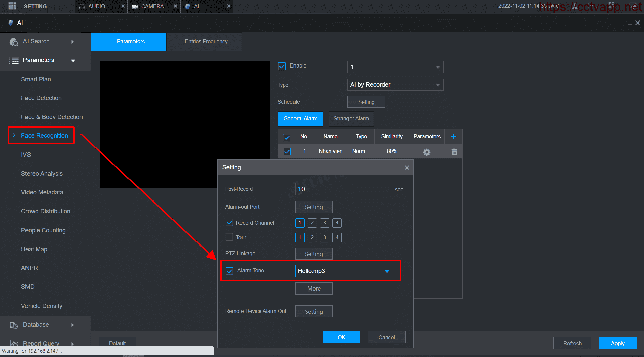Click the More button under Alarm Tone
644x357 pixels.
[314, 288]
